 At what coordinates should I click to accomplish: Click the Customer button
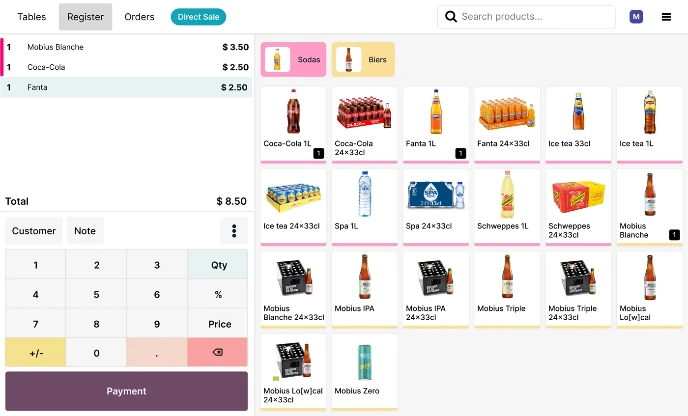[x=34, y=231]
